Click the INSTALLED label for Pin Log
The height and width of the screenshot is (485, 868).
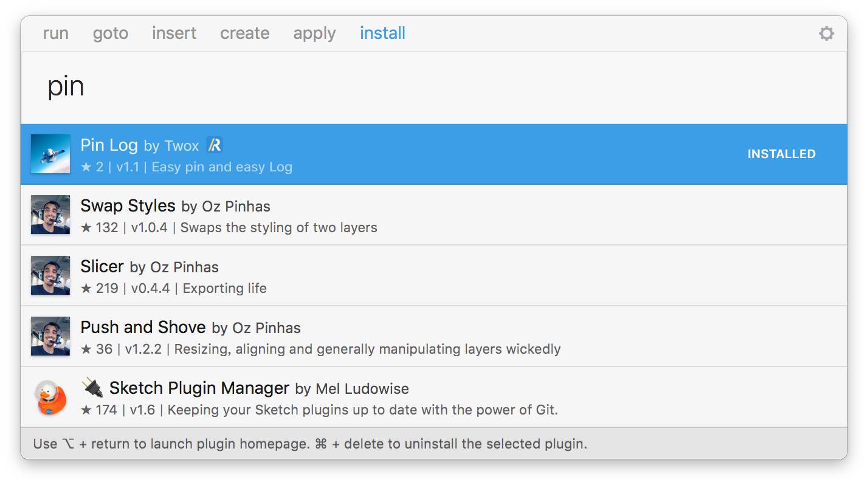(781, 154)
